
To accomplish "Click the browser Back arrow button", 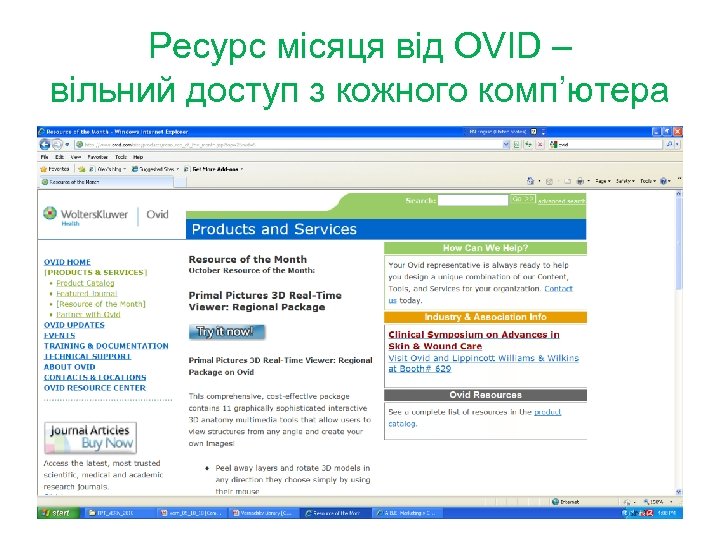I will pyautogui.click(x=45, y=145).
